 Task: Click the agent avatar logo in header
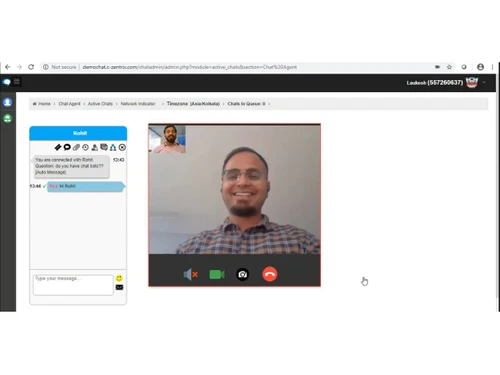(x=472, y=82)
